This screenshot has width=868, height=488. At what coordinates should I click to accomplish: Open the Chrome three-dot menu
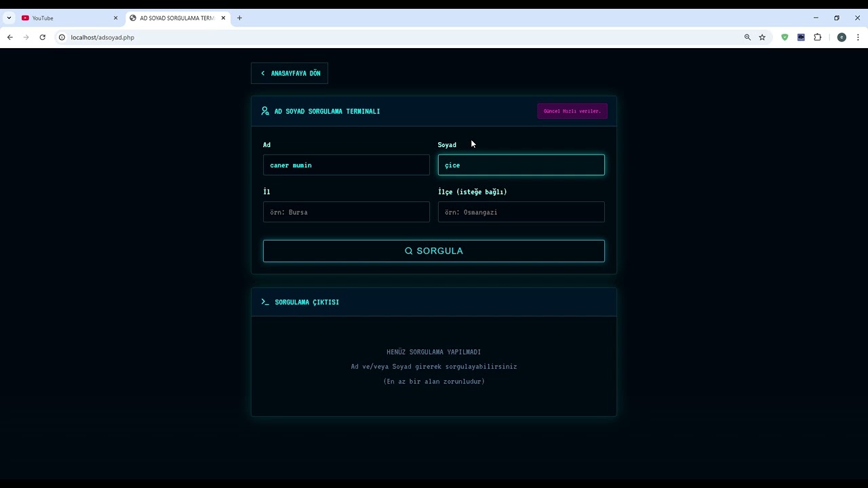point(858,37)
